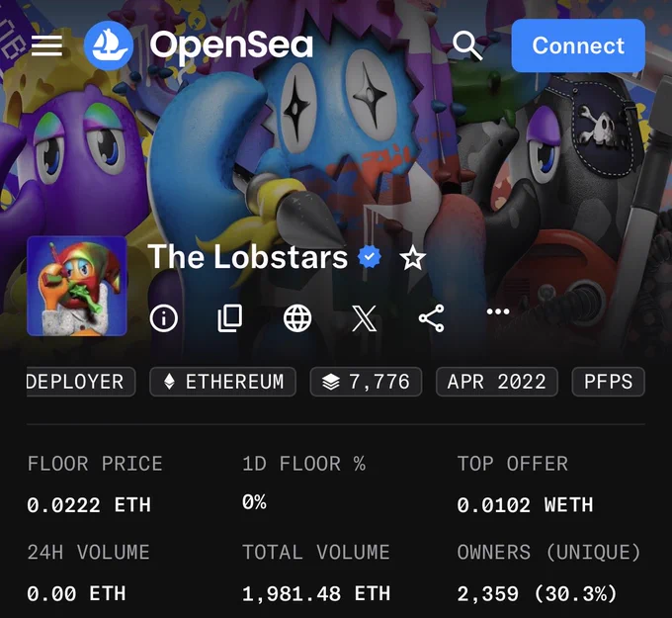The height and width of the screenshot is (618, 672).
Task: Click the OpenSea wordmark text
Action: point(231,46)
